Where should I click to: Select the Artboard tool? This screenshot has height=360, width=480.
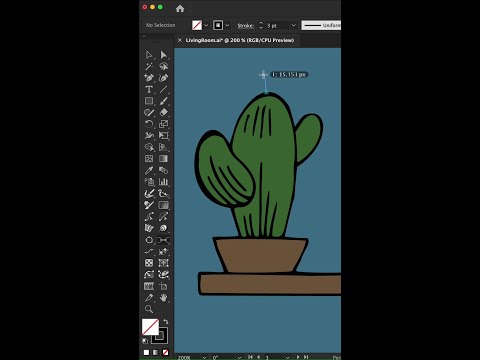(x=163, y=286)
